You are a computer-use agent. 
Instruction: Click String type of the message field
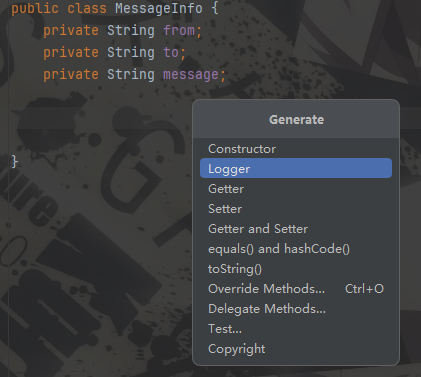(x=131, y=74)
